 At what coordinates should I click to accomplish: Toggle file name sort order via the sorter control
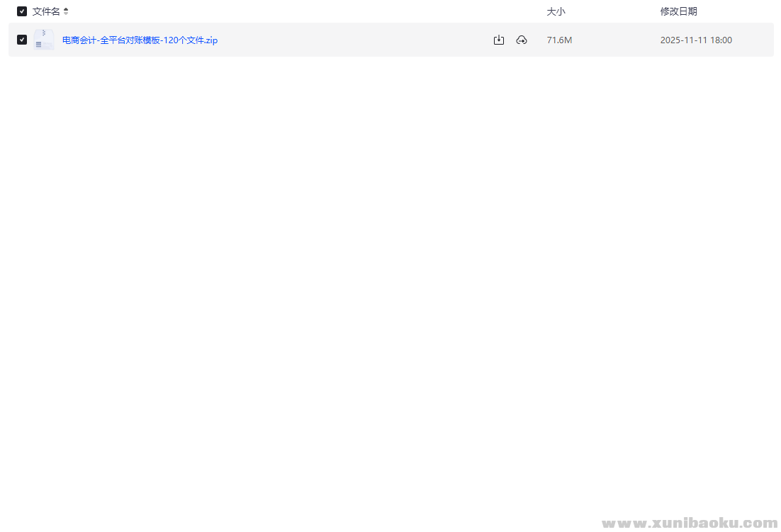pos(66,11)
